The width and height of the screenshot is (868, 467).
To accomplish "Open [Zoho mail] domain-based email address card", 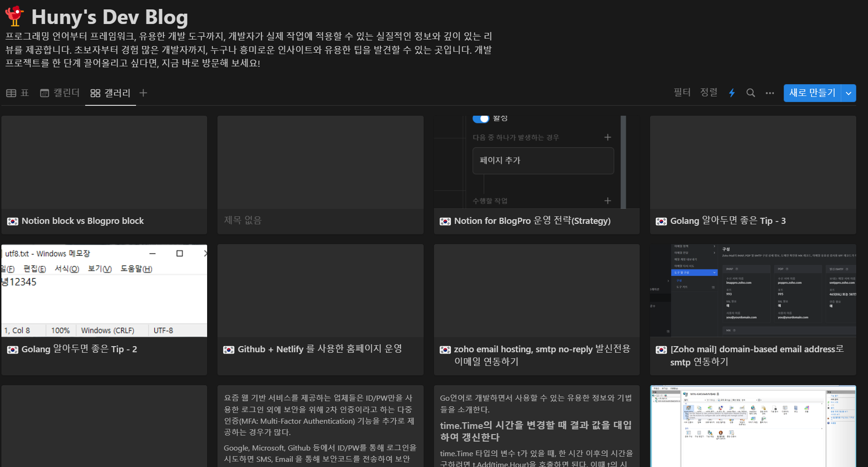I will point(753,309).
